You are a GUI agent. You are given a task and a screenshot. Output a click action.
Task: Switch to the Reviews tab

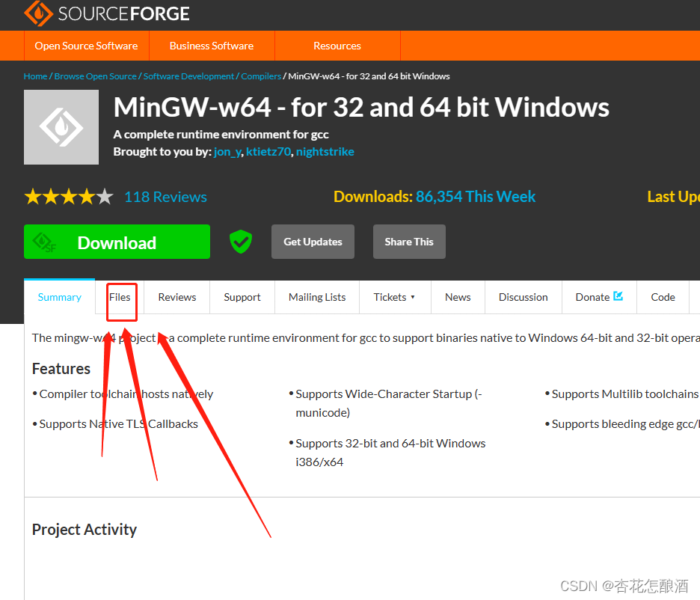click(x=176, y=297)
